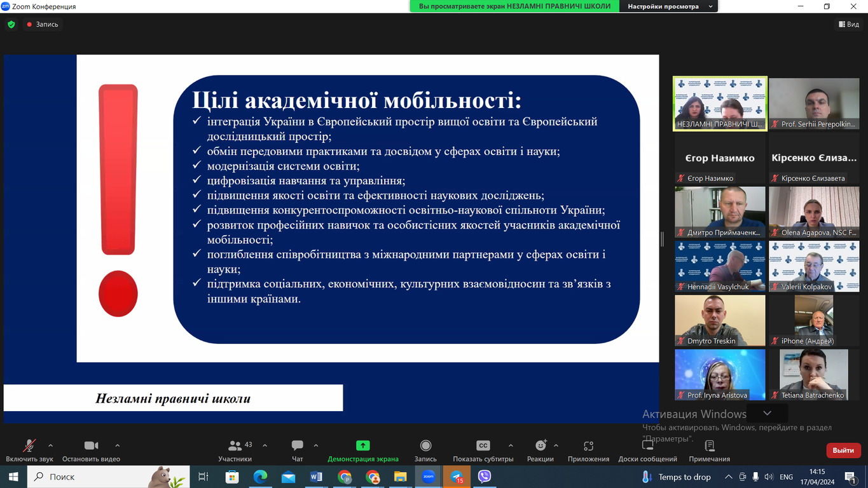
Task: Select Valerii Kolpakov video thumbnail
Action: click(814, 266)
